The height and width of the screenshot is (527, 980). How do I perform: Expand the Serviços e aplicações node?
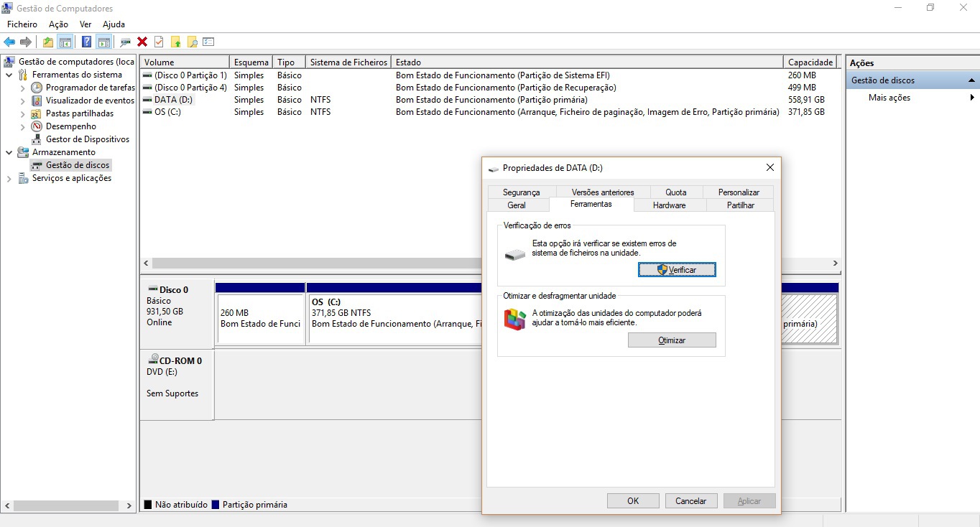point(9,179)
